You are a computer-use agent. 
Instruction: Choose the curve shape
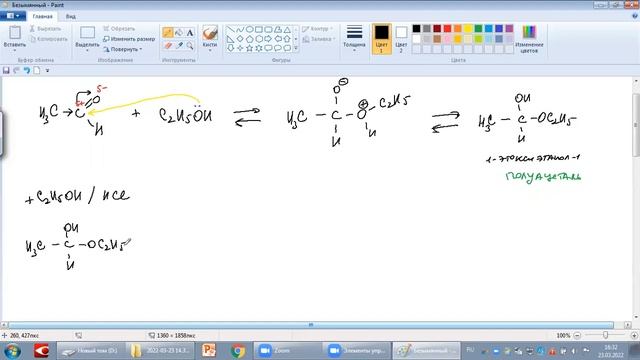pyautogui.click(x=240, y=29)
